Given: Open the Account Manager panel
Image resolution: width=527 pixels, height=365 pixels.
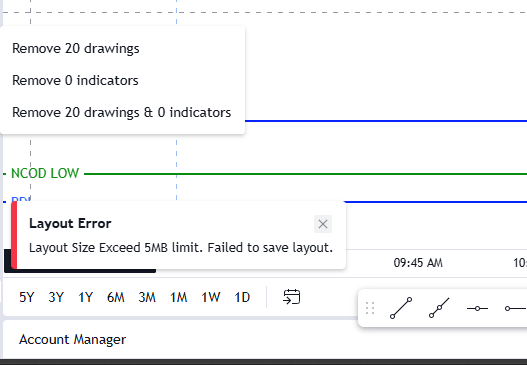Looking at the screenshot, I should 73,339.
